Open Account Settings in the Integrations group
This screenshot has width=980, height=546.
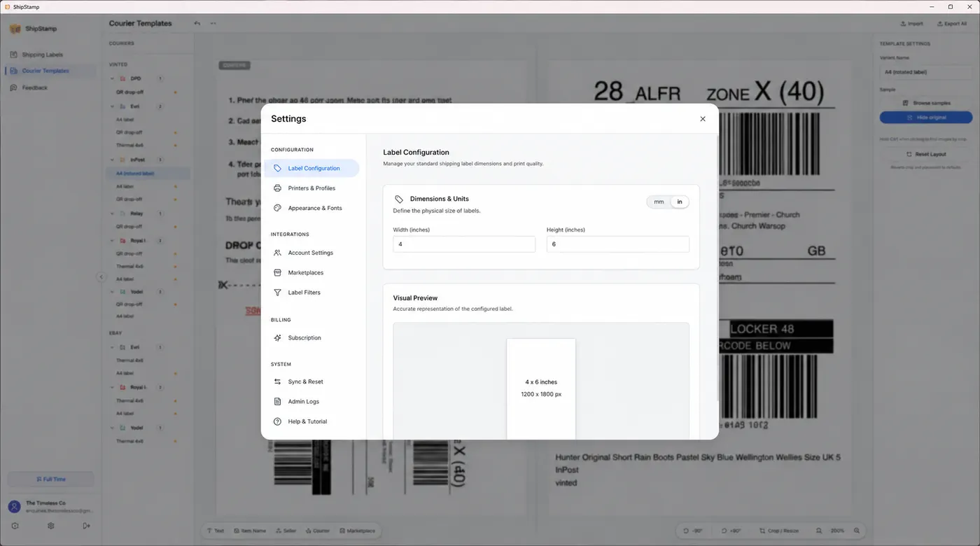[311, 253]
